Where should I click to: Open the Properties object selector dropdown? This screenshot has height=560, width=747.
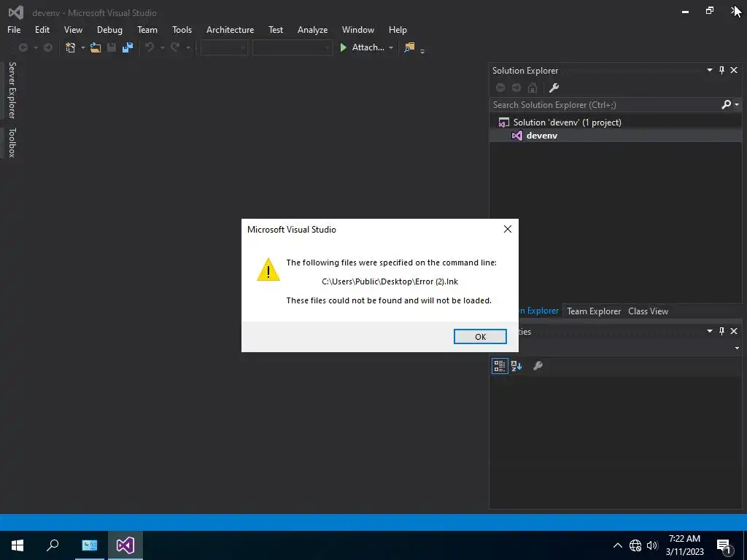pos(737,348)
